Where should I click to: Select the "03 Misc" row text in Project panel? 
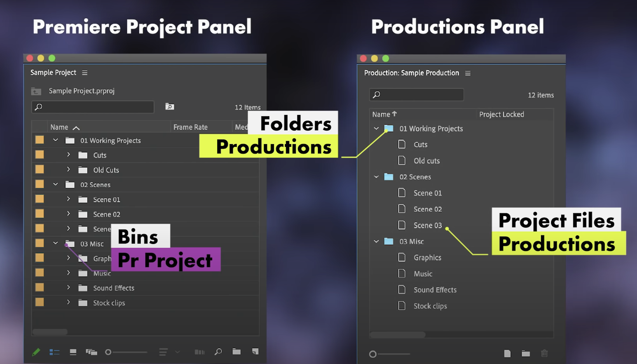[x=92, y=244]
